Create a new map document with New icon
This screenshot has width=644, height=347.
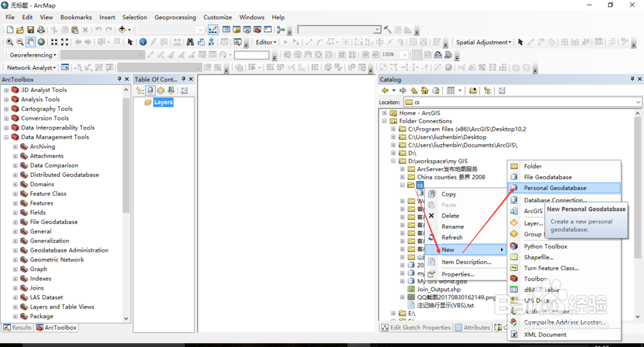tap(10, 30)
